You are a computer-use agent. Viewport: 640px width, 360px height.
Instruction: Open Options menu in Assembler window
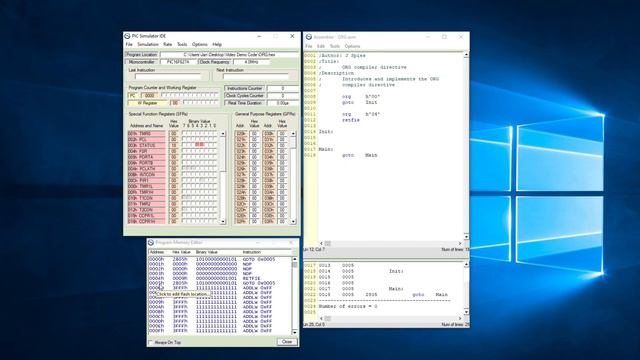[x=352, y=46]
